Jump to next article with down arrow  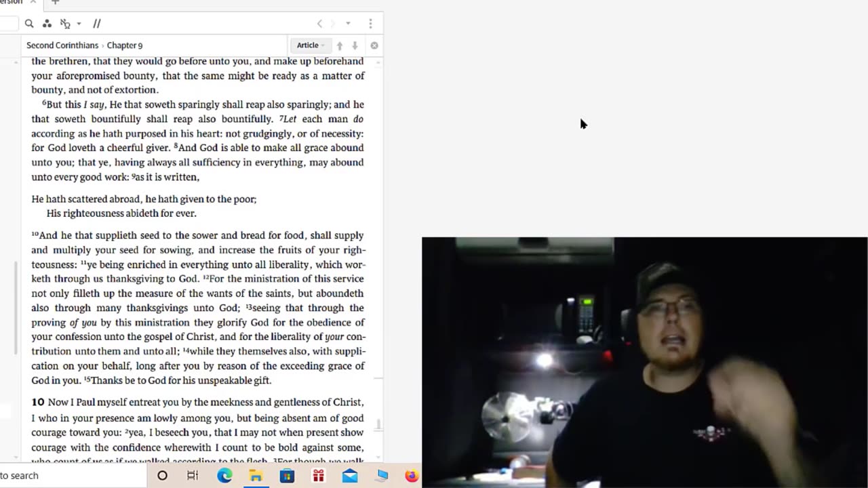[x=355, y=45]
